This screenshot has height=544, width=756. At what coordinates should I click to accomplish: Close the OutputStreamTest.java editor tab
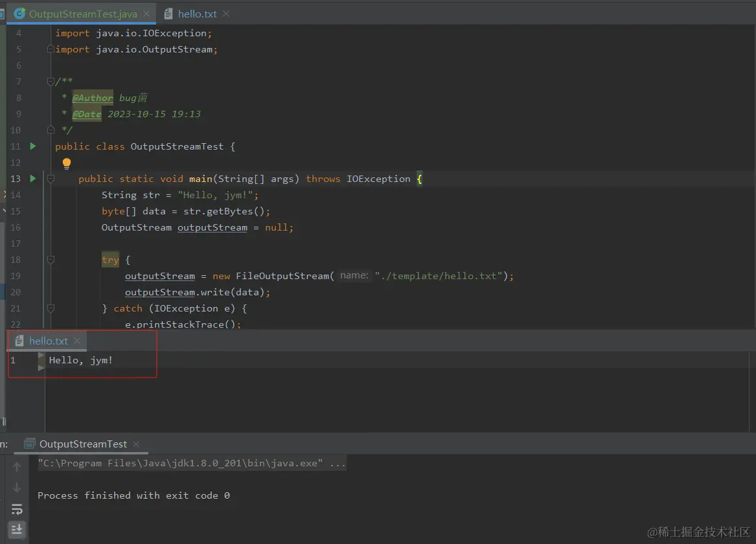click(x=146, y=14)
